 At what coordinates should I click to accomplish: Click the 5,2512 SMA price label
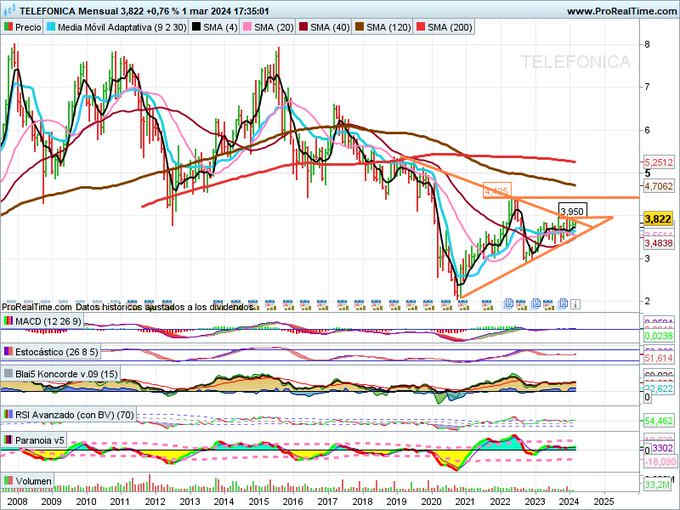coord(659,163)
